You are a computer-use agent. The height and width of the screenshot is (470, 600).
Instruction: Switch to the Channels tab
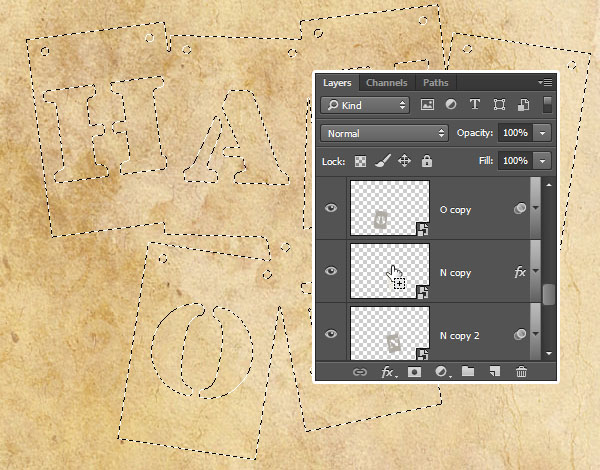[x=386, y=83]
